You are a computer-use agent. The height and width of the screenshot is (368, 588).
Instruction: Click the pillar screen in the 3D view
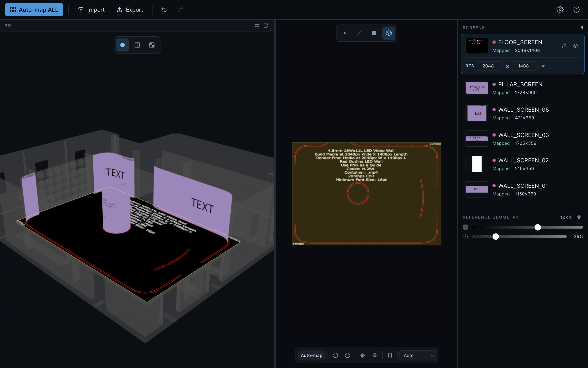116,212
